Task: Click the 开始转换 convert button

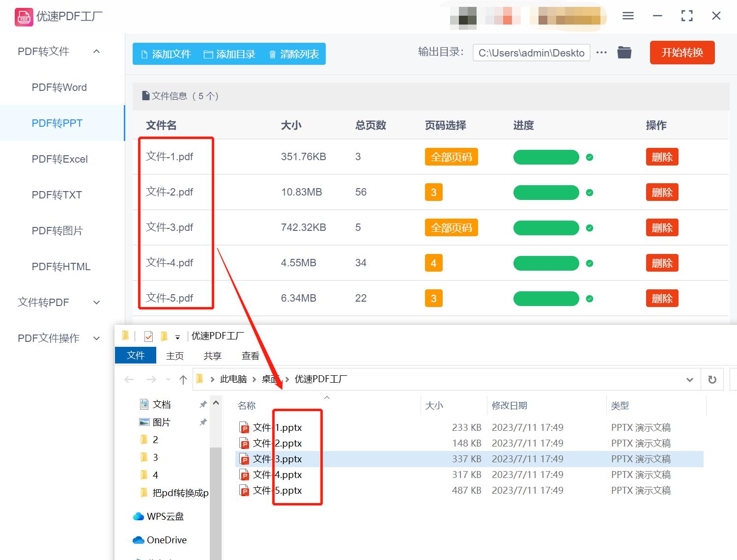Action: tap(682, 53)
